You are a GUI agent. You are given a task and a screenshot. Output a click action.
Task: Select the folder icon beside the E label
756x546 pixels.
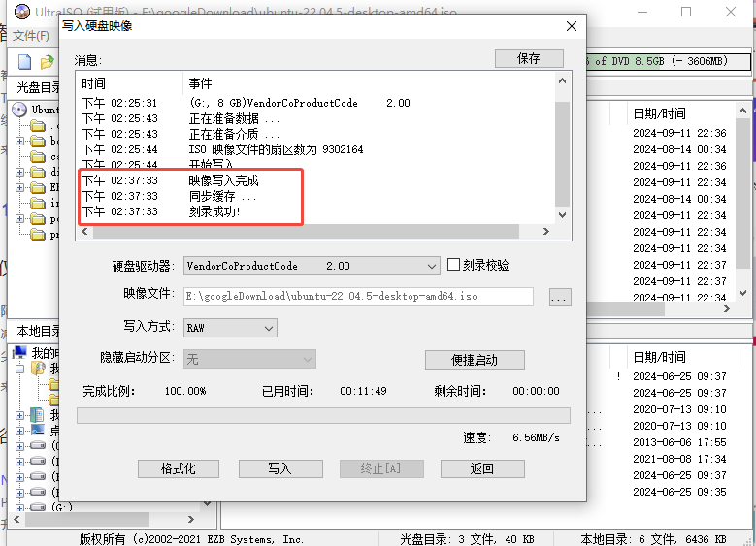click(38, 187)
